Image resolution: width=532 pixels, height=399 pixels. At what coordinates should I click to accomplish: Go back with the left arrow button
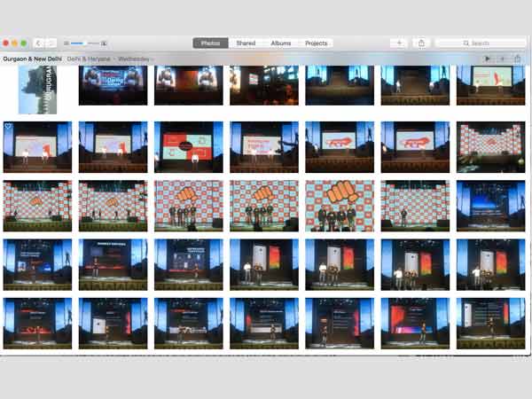coord(39,43)
